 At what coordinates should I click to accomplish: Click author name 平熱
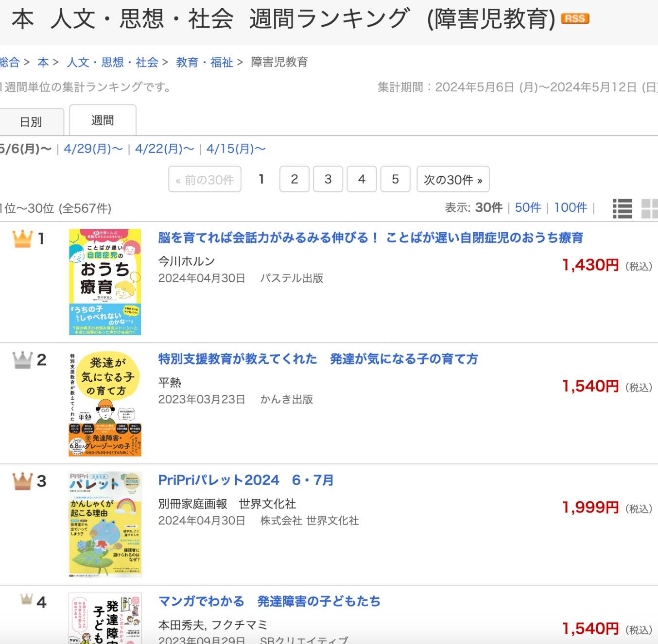pos(170,383)
